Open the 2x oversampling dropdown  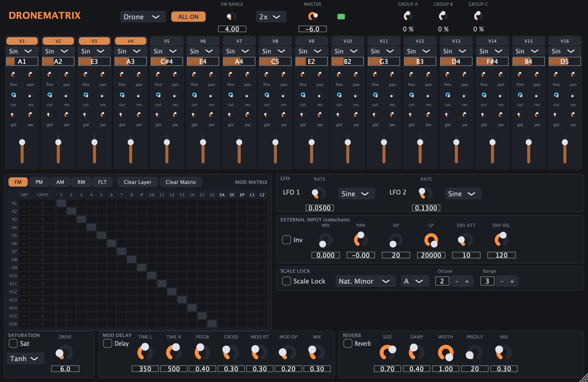(271, 17)
